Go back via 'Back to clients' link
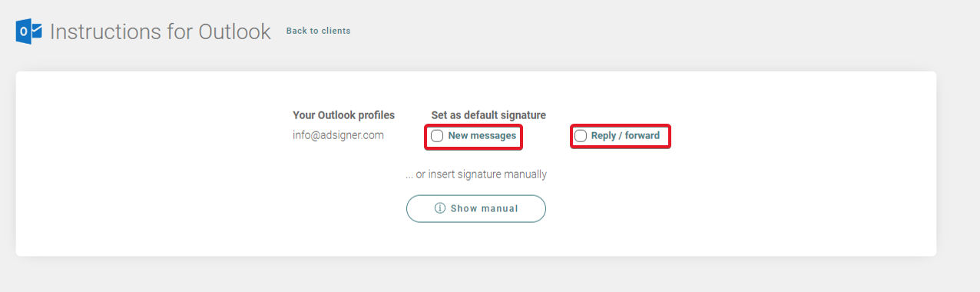 318,31
